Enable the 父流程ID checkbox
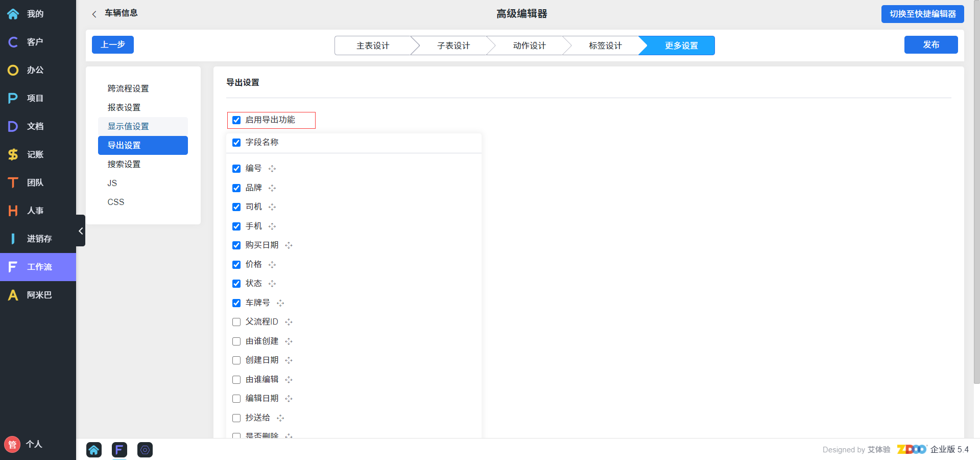The image size is (980, 460). click(x=236, y=322)
